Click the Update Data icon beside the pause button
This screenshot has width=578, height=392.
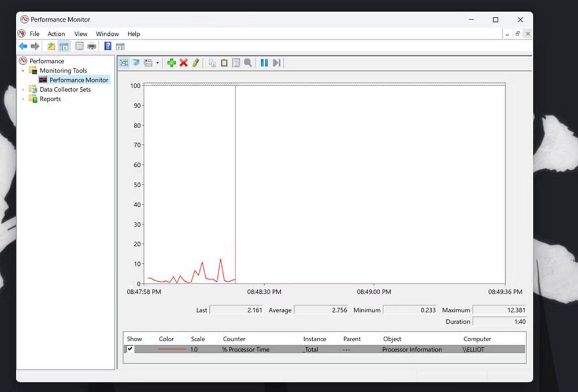point(276,63)
